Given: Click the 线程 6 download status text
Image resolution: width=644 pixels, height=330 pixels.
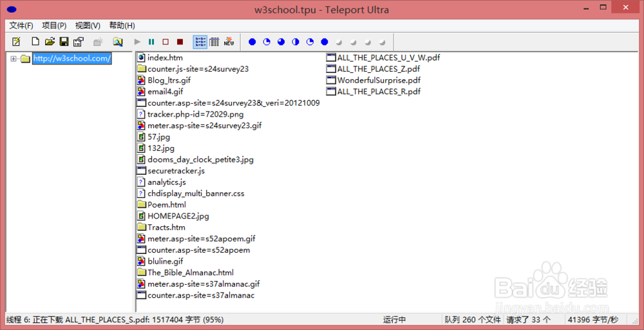Looking at the screenshot, I should 115,319.
